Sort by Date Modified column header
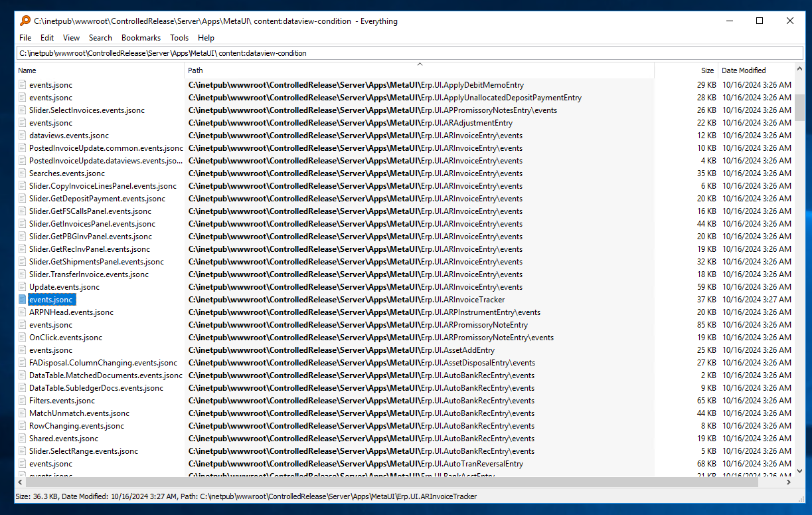Viewport: 812px width, 515px height. click(756, 70)
